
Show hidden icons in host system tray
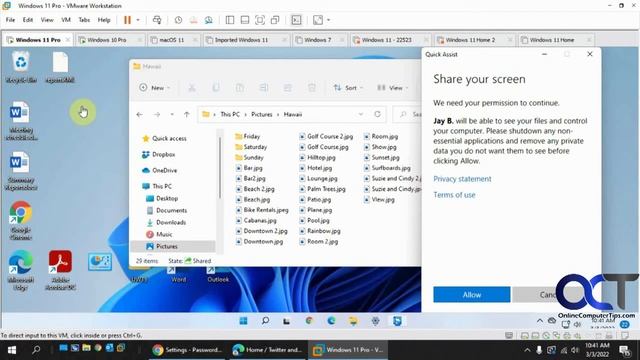pos(527,350)
